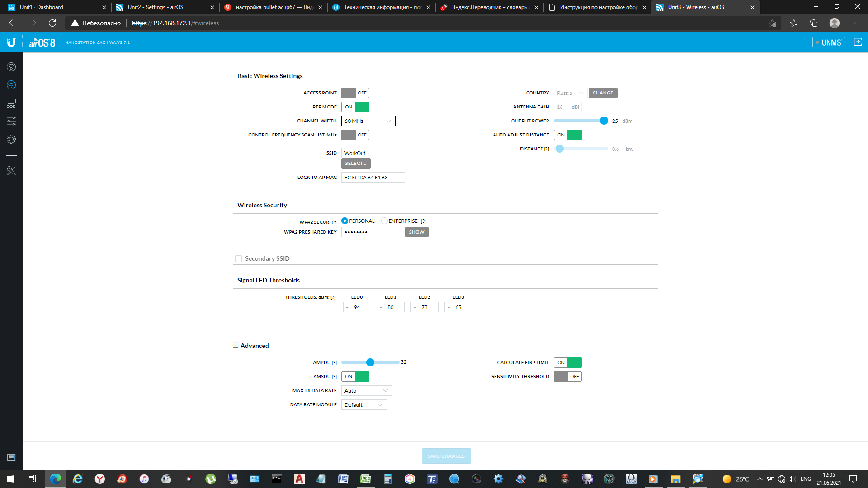Select the Personal WPA2 security option
This screenshot has height=488, width=868.
[344, 221]
